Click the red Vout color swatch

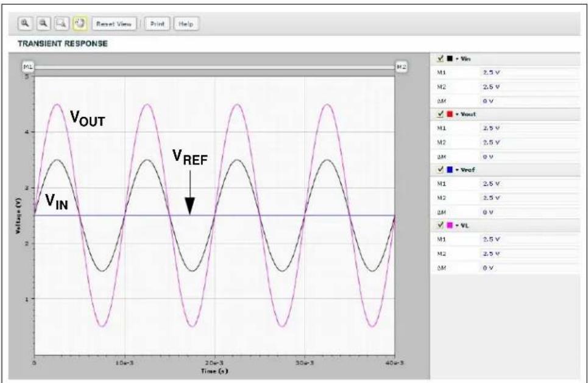coord(450,114)
